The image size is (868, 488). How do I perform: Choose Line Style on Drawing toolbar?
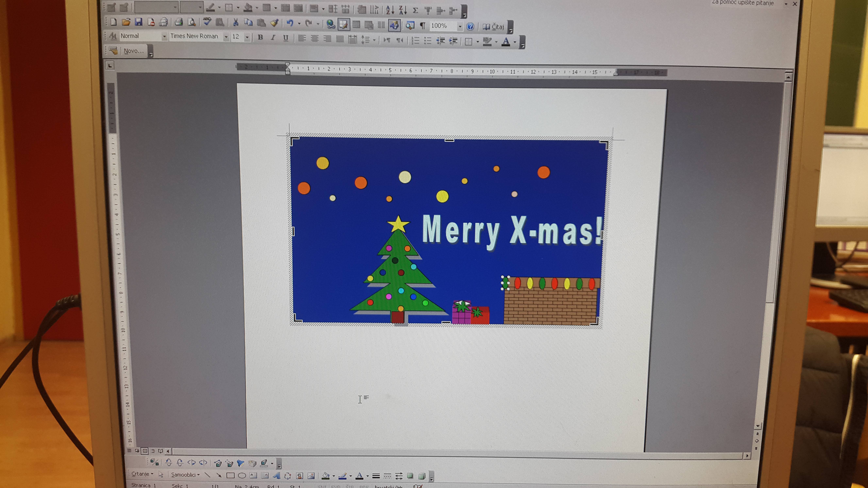click(x=376, y=476)
